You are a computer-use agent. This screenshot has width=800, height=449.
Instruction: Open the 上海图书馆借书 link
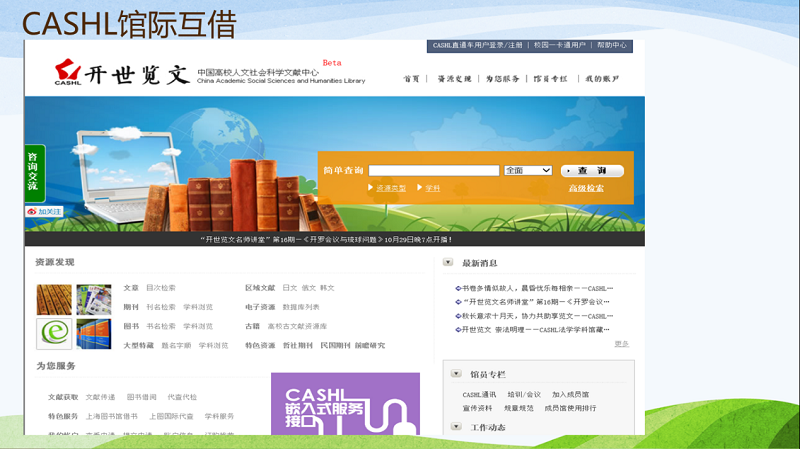coord(111,416)
